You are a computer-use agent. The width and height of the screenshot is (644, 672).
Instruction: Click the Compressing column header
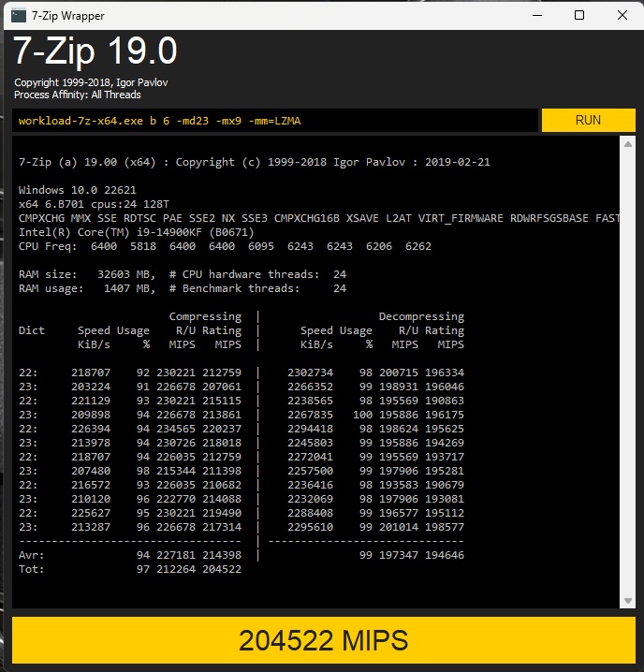pos(205,316)
